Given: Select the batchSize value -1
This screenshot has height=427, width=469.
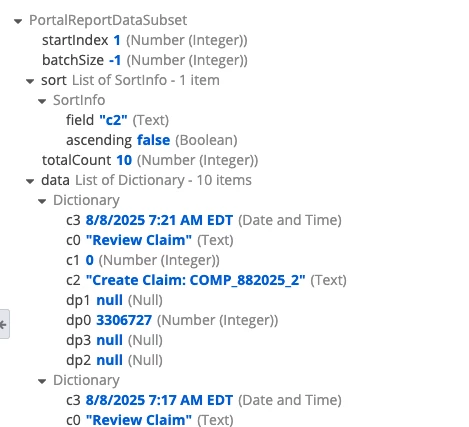Looking at the screenshot, I should click(115, 60).
